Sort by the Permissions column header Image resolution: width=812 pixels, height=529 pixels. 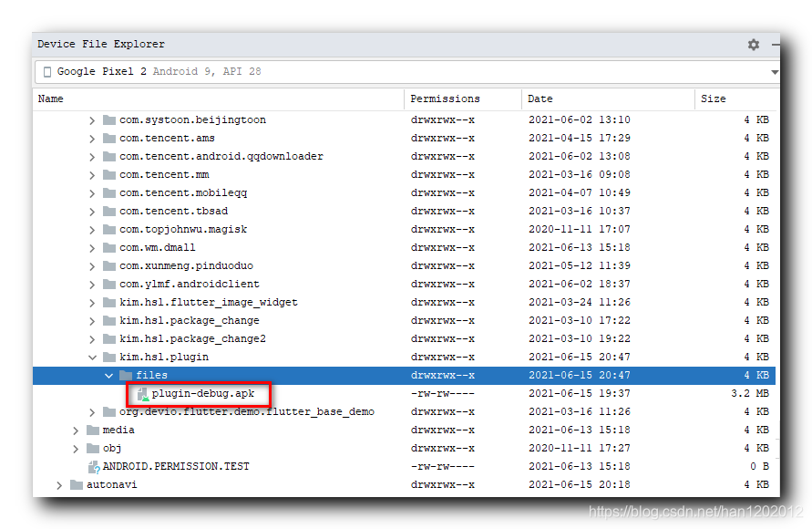[x=445, y=99]
